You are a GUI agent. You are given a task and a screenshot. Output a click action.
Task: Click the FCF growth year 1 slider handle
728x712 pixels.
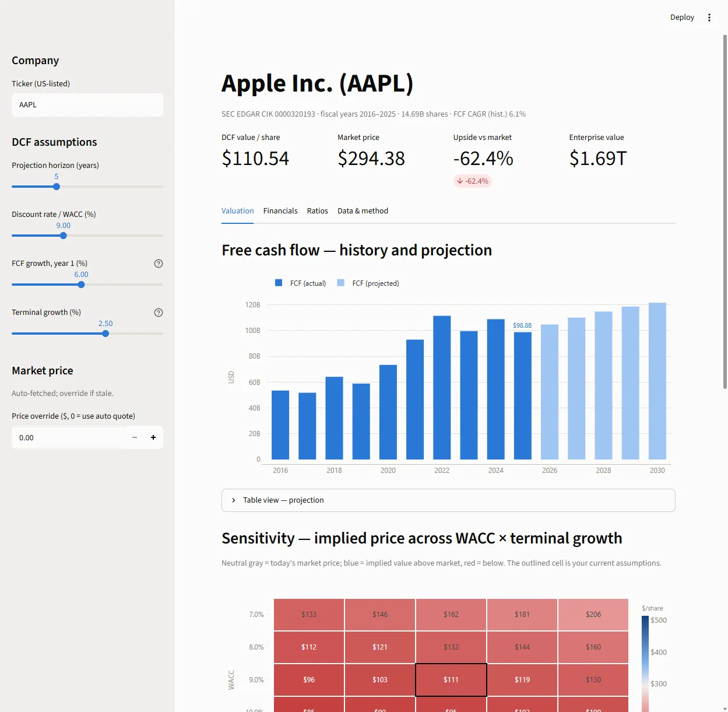pos(82,285)
